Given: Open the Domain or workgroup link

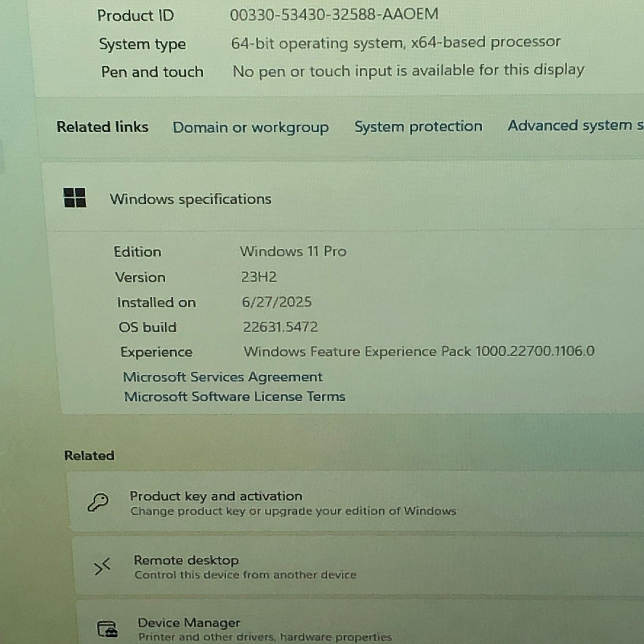Looking at the screenshot, I should click(x=250, y=127).
